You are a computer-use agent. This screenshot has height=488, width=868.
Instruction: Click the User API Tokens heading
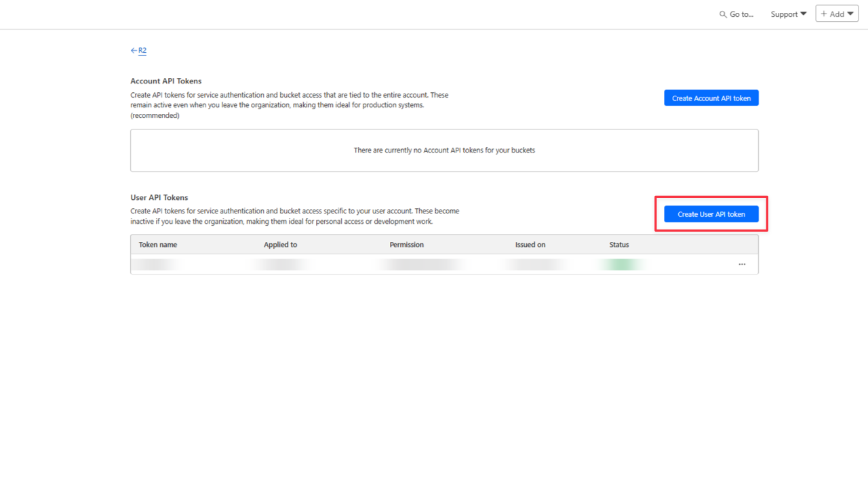pyautogui.click(x=159, y=198)
